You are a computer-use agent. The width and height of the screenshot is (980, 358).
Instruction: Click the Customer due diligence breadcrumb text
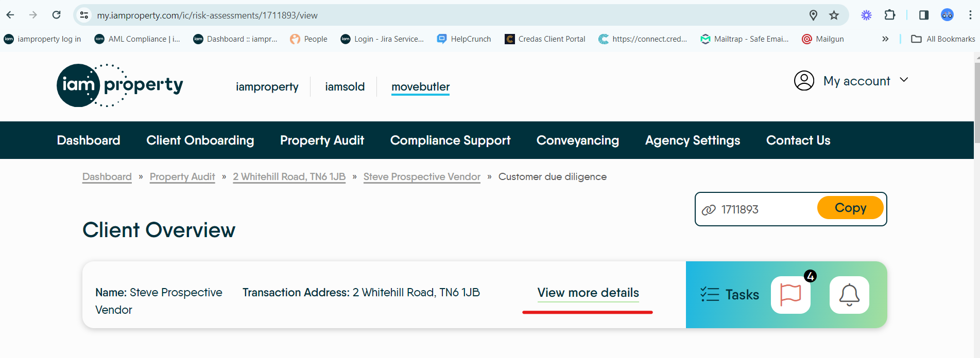(x=553, y=177)
